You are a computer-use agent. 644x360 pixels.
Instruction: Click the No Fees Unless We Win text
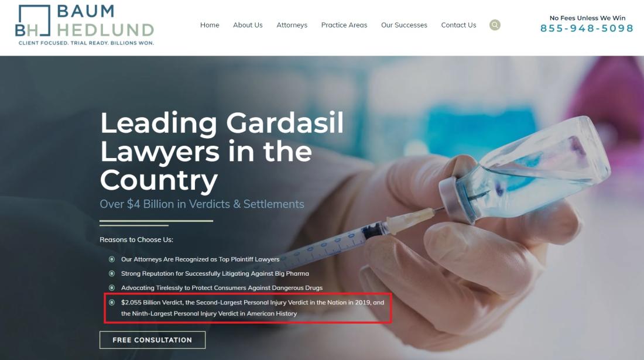(x=587, y=18)
